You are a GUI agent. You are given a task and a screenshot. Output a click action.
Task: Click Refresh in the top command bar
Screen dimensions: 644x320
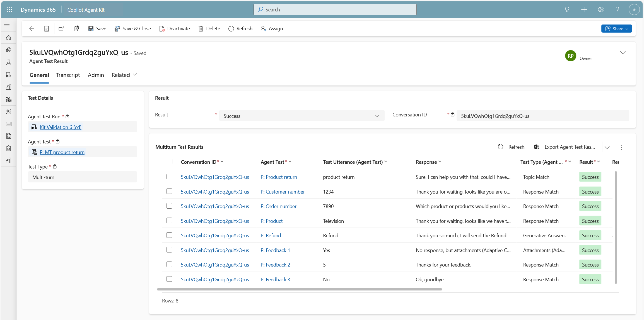click(240, 29)
